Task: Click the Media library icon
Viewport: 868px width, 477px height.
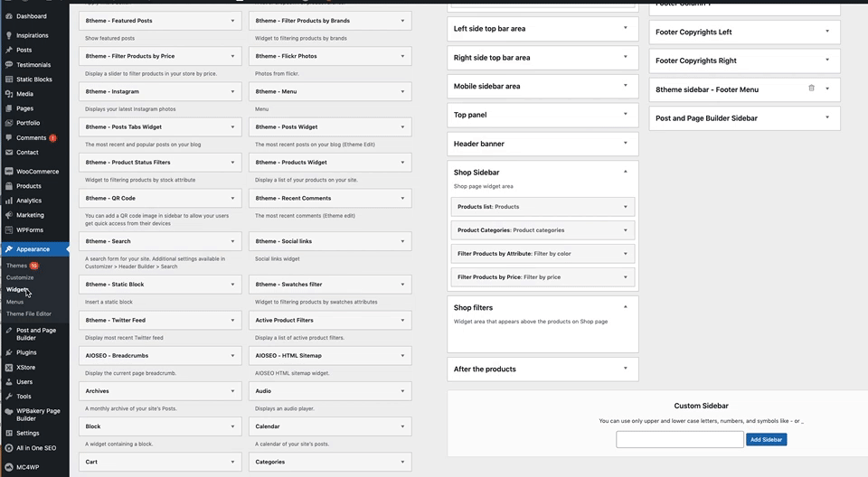Action: (9, 94)
